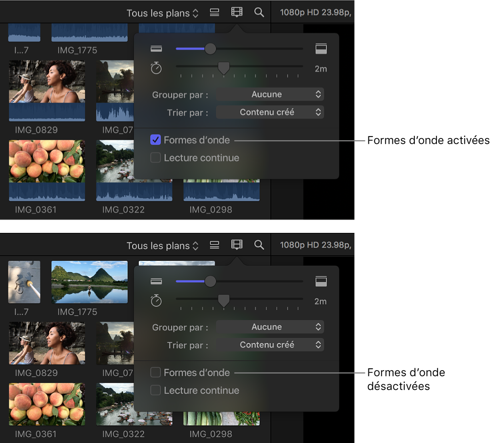Screen dimensions: 504x443
Task: Open Trier par dropdown in top popover
Action: 270,112
